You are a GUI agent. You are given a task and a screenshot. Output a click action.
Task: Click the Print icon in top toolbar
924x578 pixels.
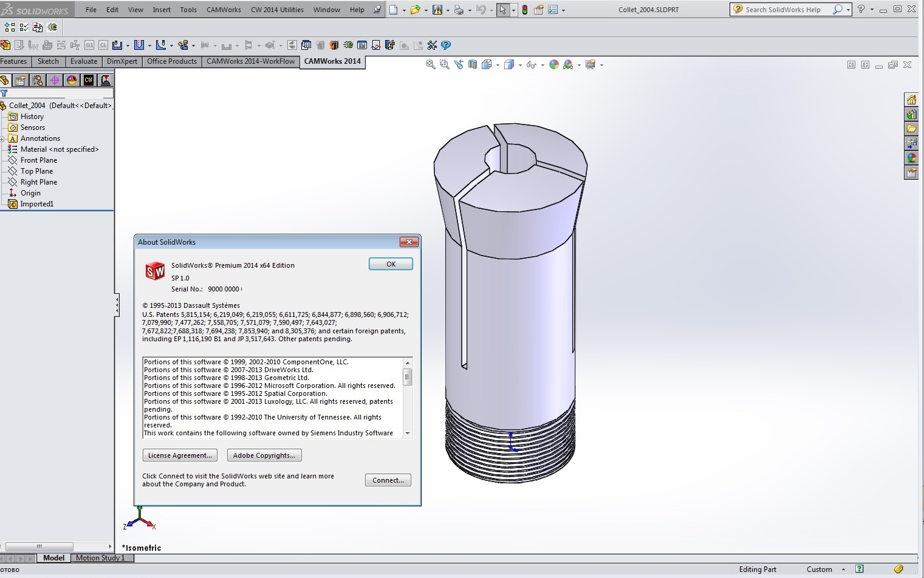coord(459,10)
